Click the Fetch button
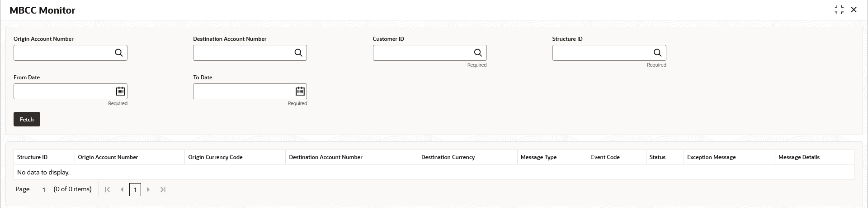868x208 pixels. pyautogui.click(x=27, y=119)
